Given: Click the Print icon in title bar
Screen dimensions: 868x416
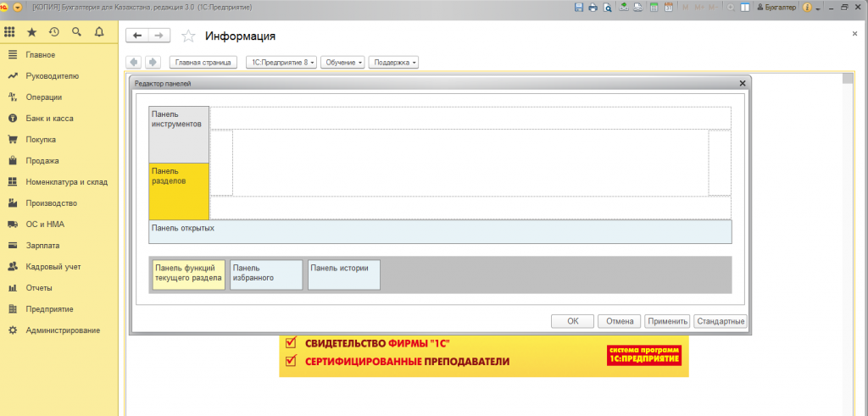Looking at the screenshot, I should [593, 8].
